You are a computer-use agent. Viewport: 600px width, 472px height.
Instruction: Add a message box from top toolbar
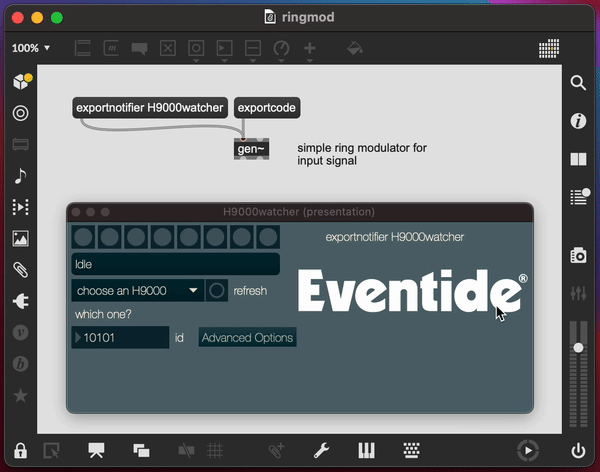(x=111, y=48)
